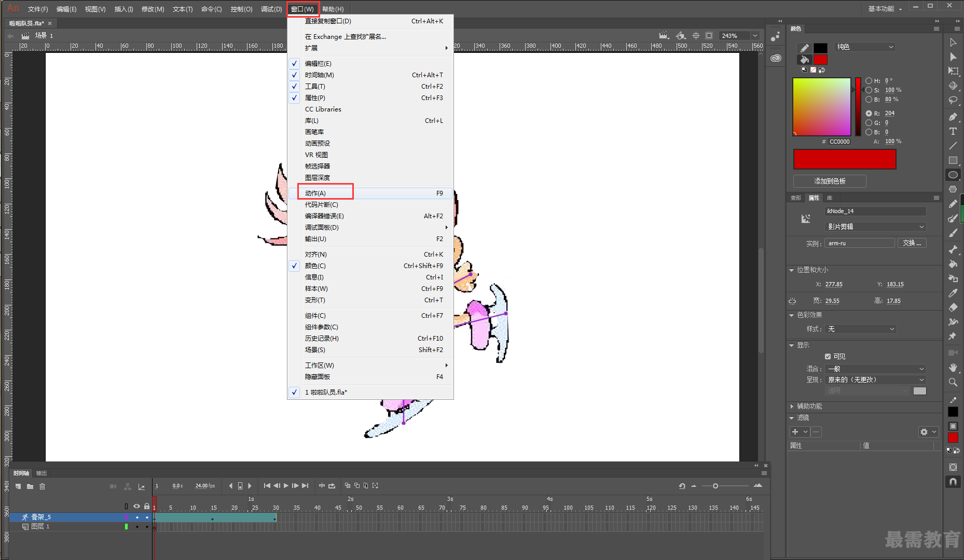964x560 pixels.
Task: Select the Eyedropper tool
Action: click(x=953, y=293)
